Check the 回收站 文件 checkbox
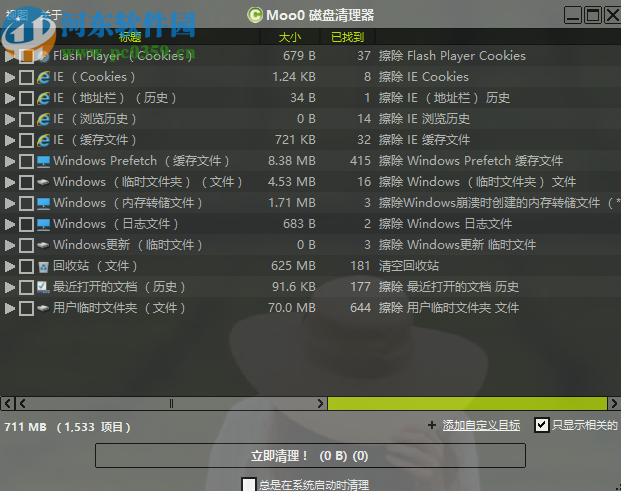 pyautogui.click(x=26, y=266)
